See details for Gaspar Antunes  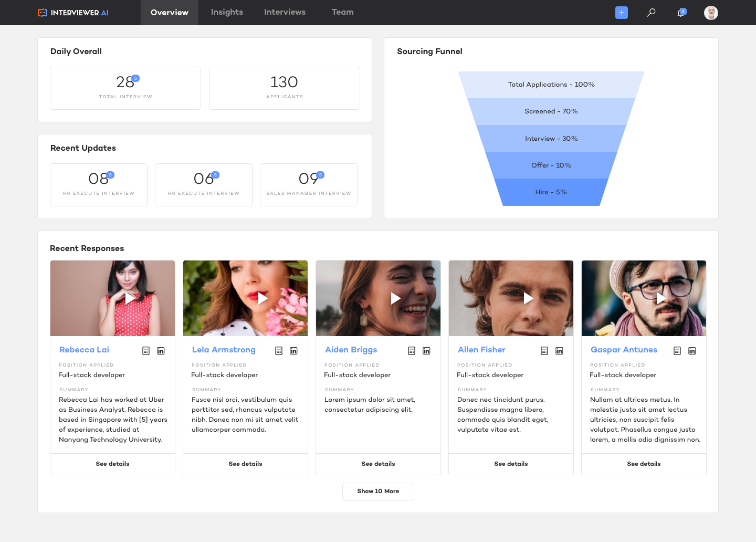point(644,464)
